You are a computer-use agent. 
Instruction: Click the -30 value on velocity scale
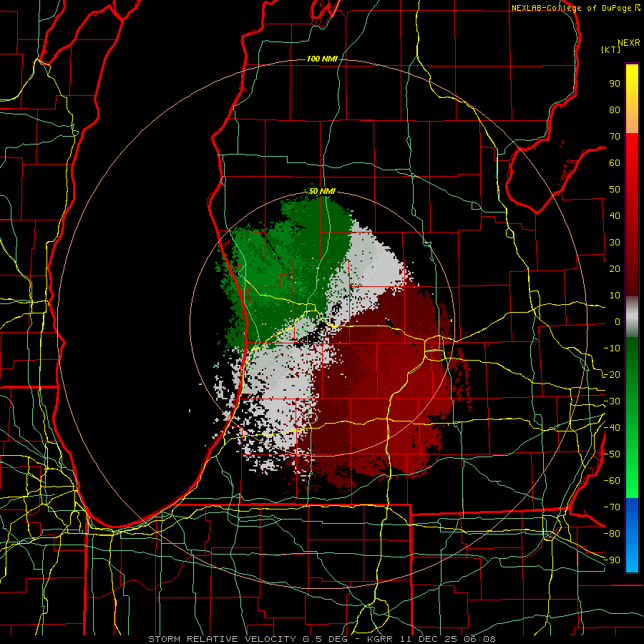point(612,401)
